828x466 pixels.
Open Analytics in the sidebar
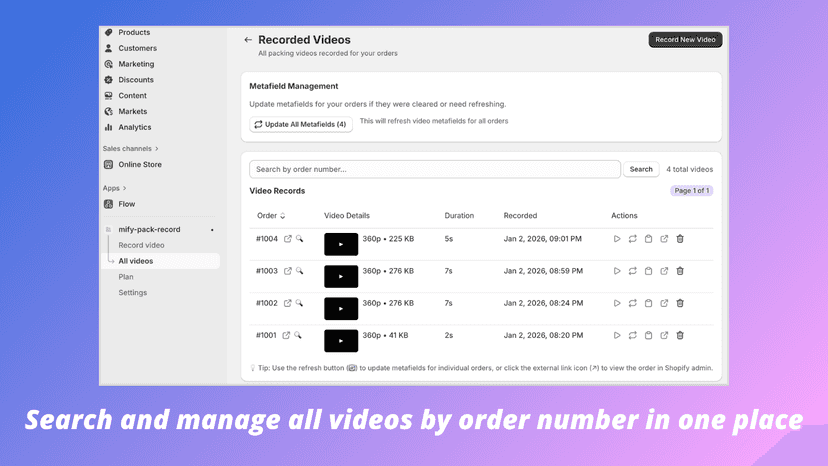[135, 127]
